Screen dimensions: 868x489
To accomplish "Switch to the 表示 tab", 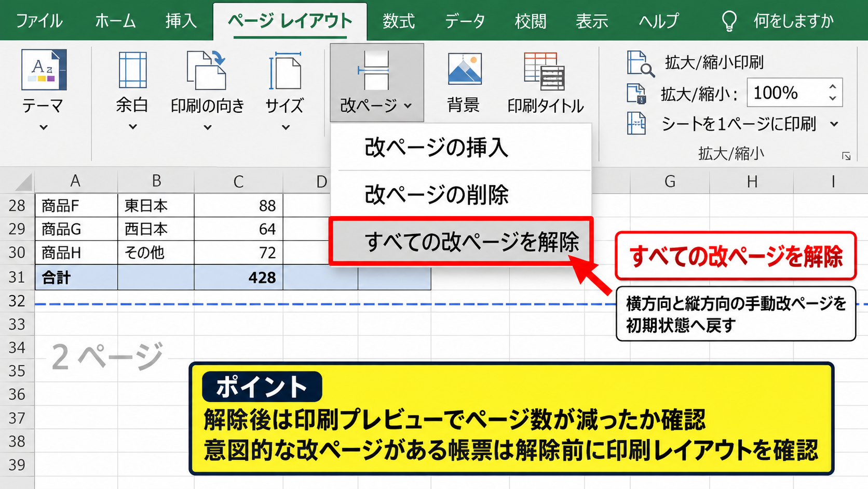I will pyautogui.click(x=592, y=21).
